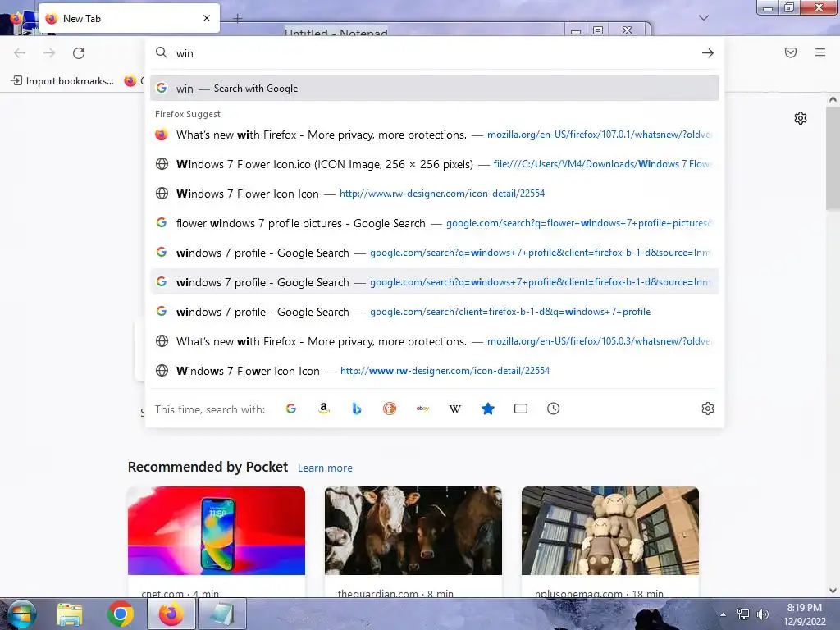Open the Save to Pocket icon
Screen dimensions: 840x630
coord(791,52)
